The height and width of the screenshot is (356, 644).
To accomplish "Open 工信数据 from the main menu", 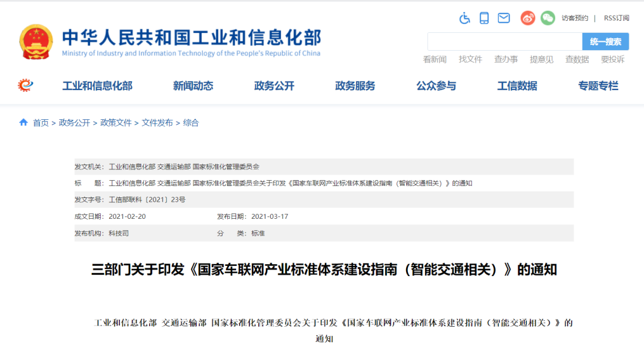I will [517, 86].
